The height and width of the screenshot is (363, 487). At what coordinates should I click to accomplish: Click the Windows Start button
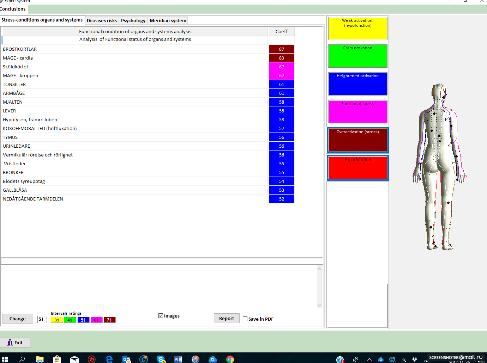click(5, 359)
